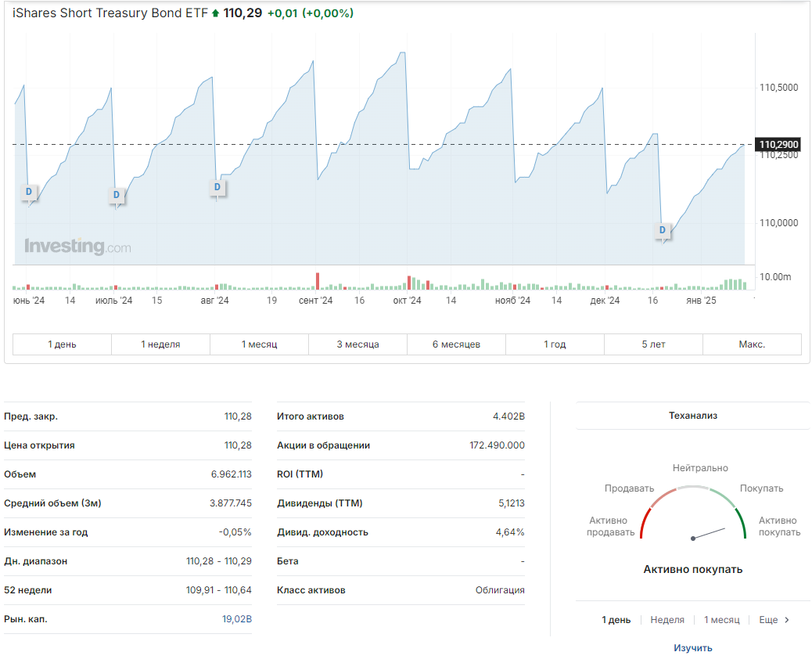Image resolution: width=812 pixels, height=663 pixels.
Task: Click the 'Объем' value 6.962.113
Action: (231, 474)
